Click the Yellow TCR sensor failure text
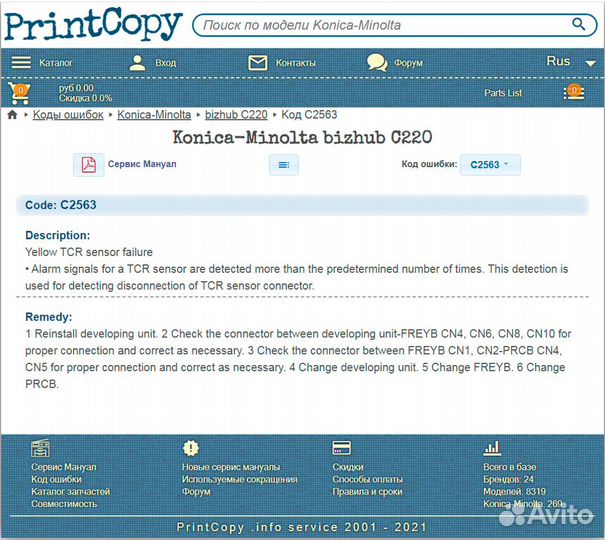Viewport: 605px width, 540px height. pos(89,252)
